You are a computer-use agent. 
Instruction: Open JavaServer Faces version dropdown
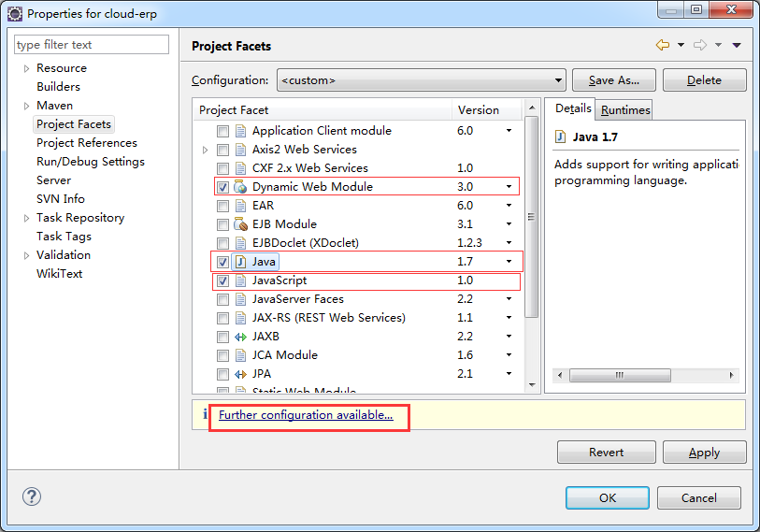509,299
